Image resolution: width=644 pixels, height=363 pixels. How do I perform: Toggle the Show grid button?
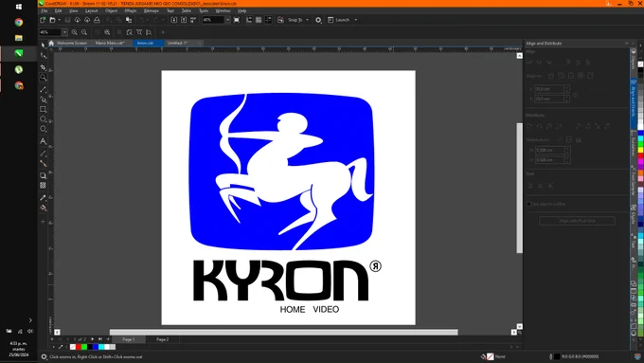pos(259,20)
